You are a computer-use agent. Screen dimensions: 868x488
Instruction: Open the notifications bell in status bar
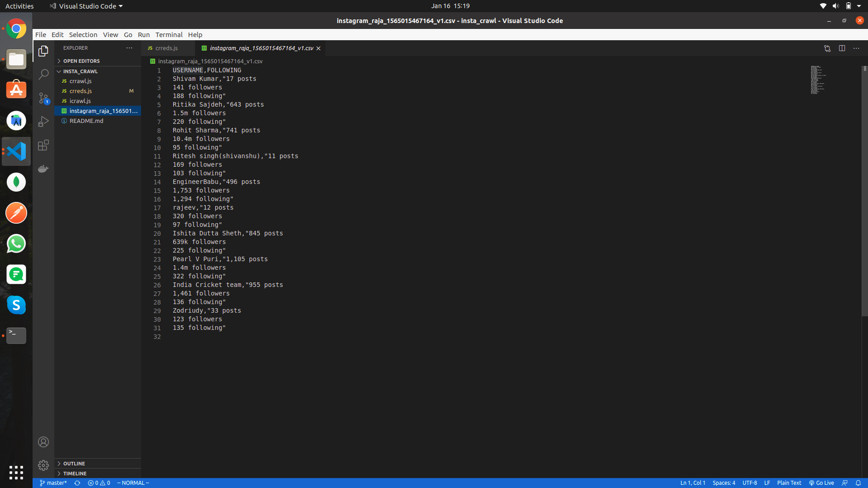(x=858, y=483)
